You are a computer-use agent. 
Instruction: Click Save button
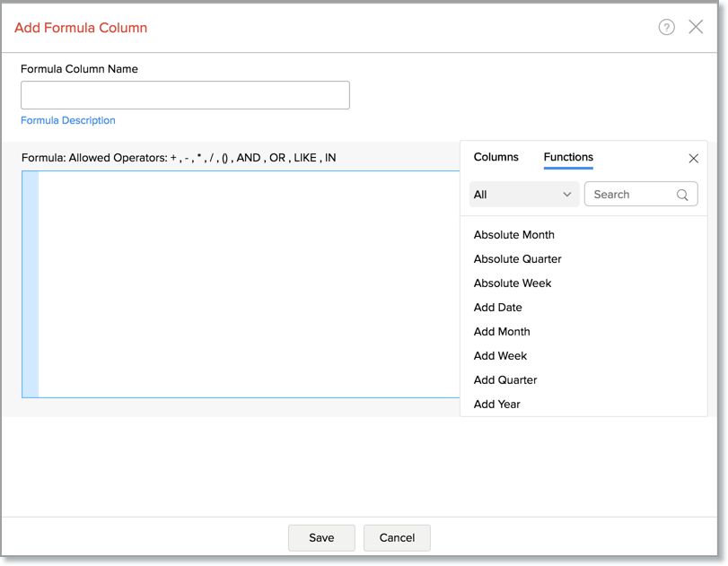321,537
